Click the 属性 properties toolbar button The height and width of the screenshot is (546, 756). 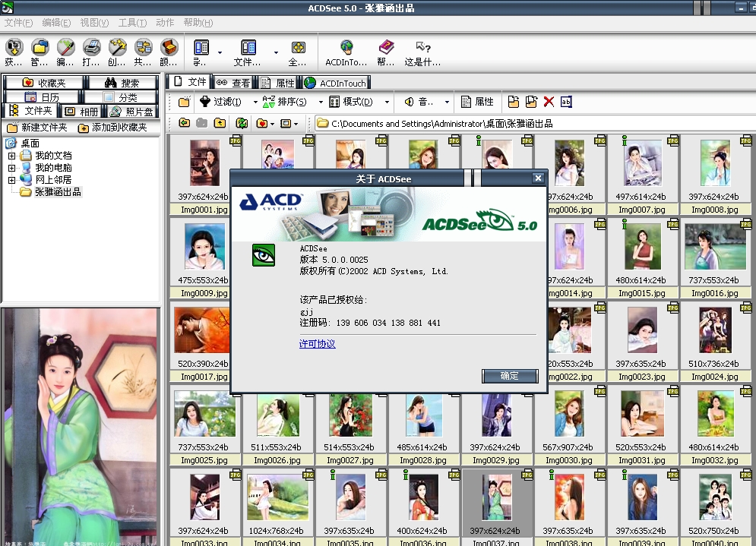[477, 102]
